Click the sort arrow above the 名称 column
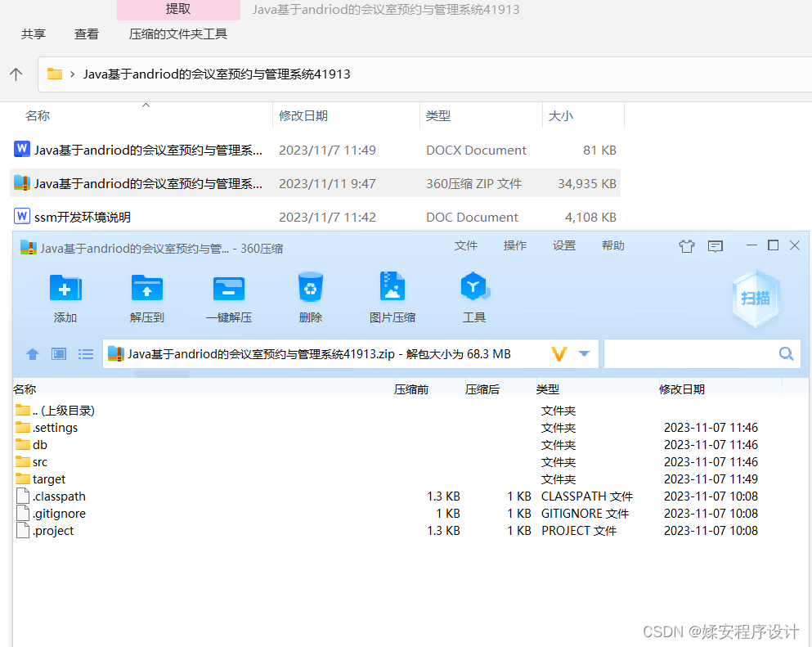 146,105
